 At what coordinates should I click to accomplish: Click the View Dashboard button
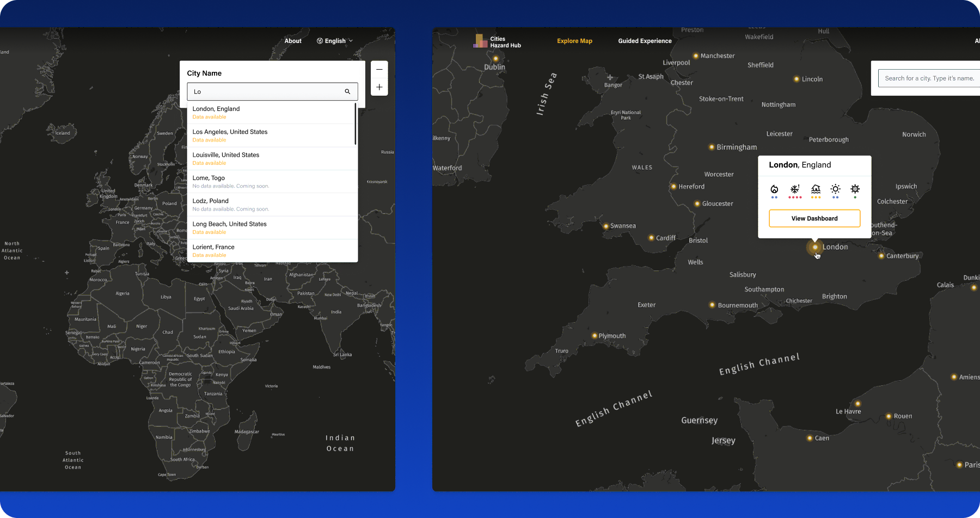pyautogui.click(x=814, y=218)
